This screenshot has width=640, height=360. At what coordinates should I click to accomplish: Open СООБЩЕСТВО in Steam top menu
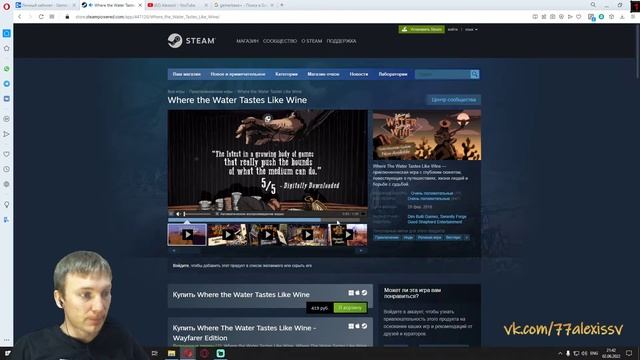coord(280,41)
